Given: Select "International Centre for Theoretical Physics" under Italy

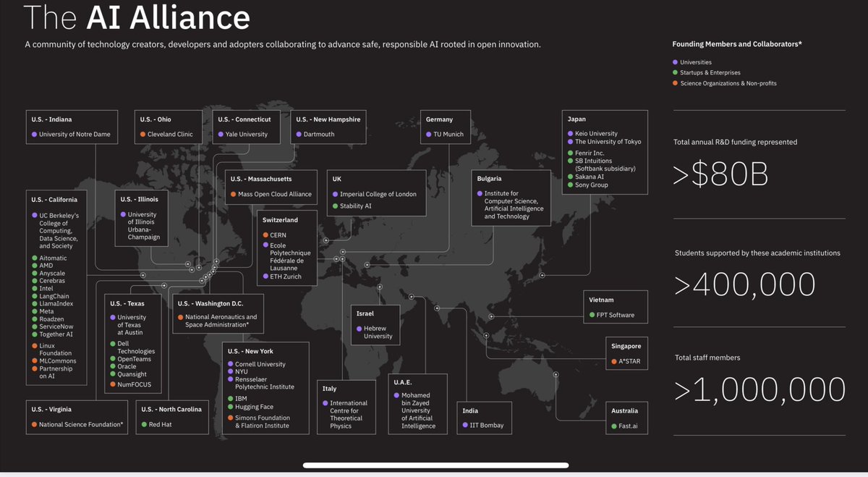Looking at the screenshot, I should coord(349,414).
